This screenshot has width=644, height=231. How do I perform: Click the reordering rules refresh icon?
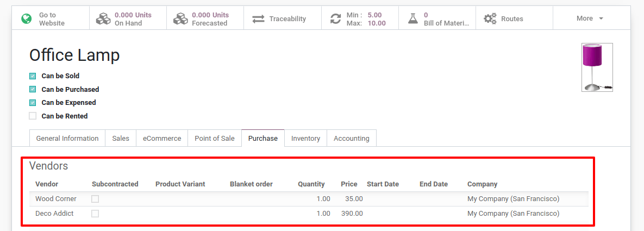point(335,19)
